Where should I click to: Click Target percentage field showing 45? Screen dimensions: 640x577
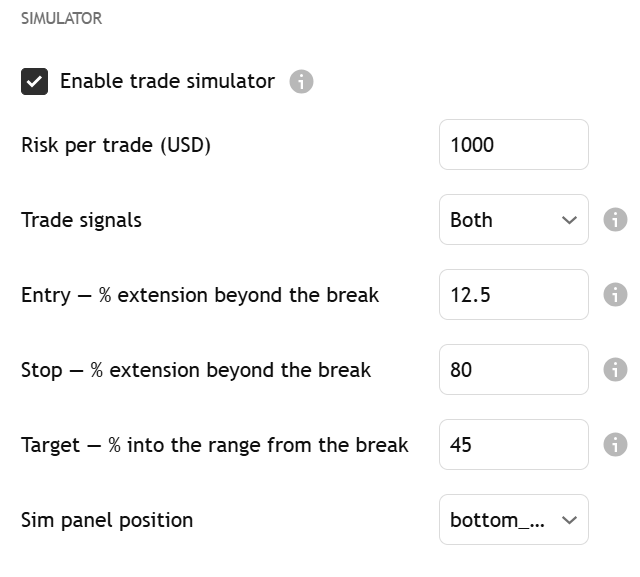(x=513, y=444)
